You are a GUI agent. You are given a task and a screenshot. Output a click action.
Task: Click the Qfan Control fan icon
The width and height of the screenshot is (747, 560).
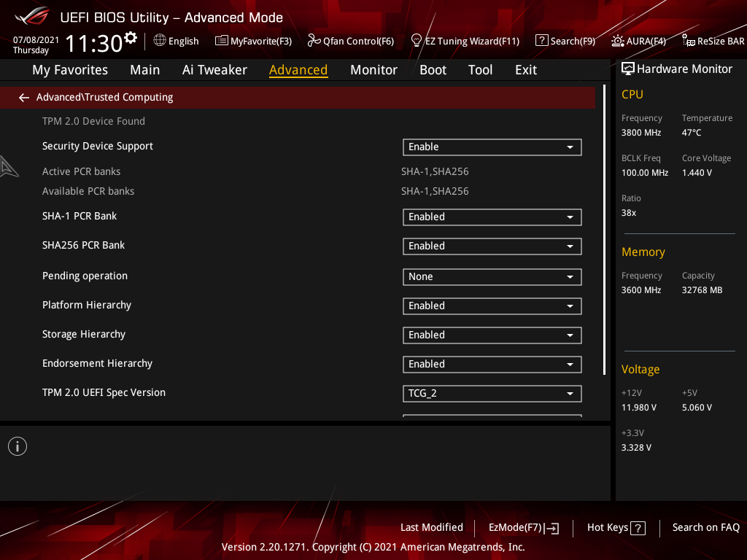314,41
